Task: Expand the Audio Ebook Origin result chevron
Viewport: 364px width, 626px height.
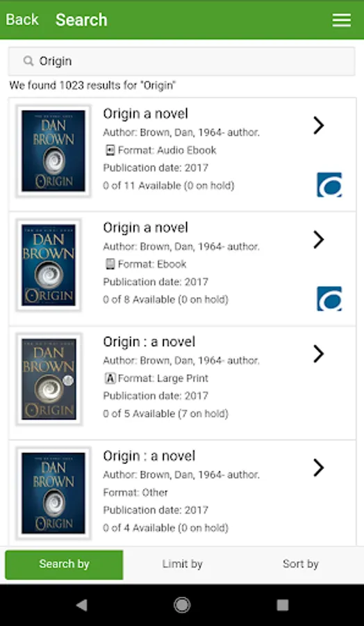Action: (x=318, y=125)
